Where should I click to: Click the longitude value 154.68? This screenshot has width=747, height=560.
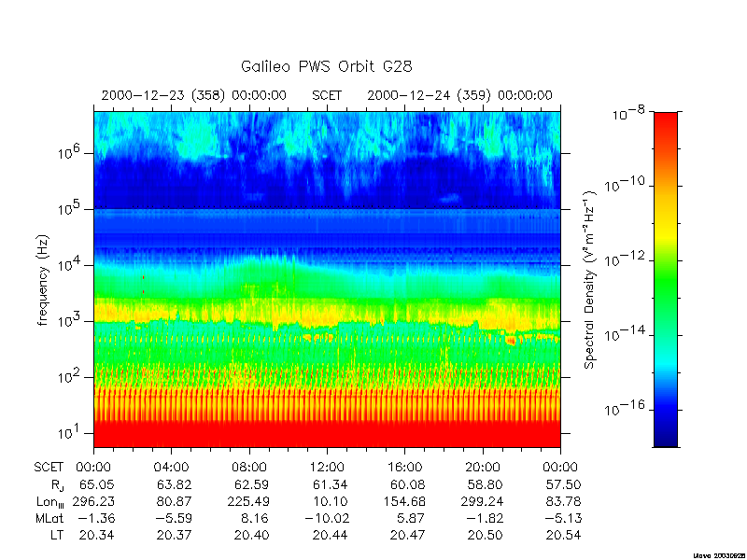[404, 501]
